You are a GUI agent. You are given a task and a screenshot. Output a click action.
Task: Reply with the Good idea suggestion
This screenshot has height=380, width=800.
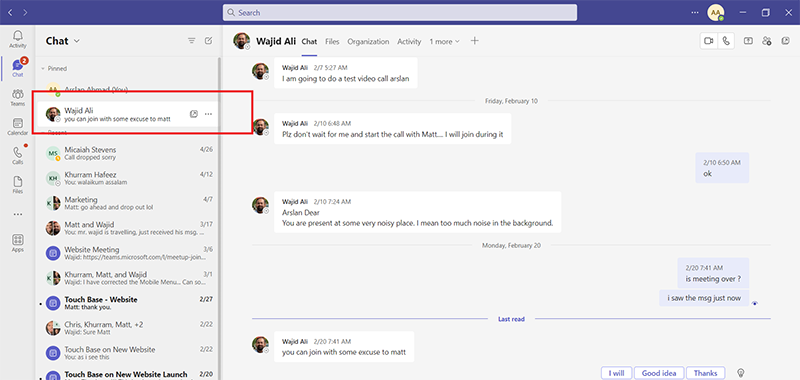[x=659, y=373]
